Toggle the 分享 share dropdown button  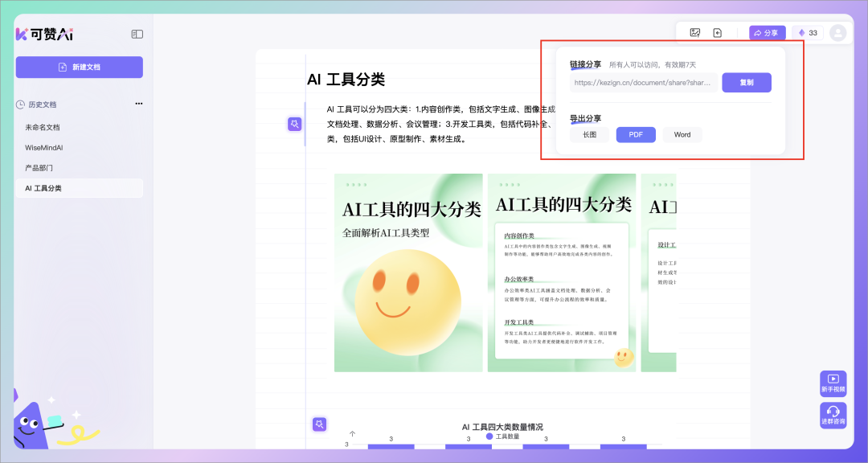[768, 33]
